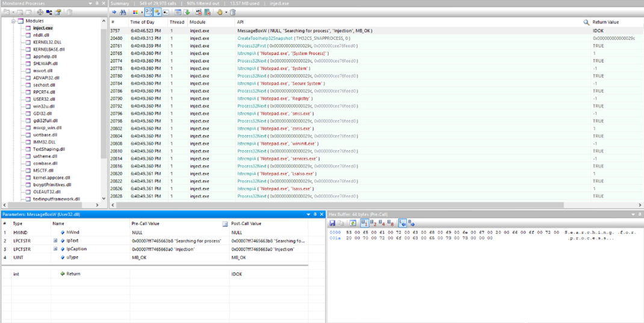The height and width of the screenshot is (323, 644).
Task: Toggle 8-byte grouping in Hex Buffer
Action: click(391, 224)
